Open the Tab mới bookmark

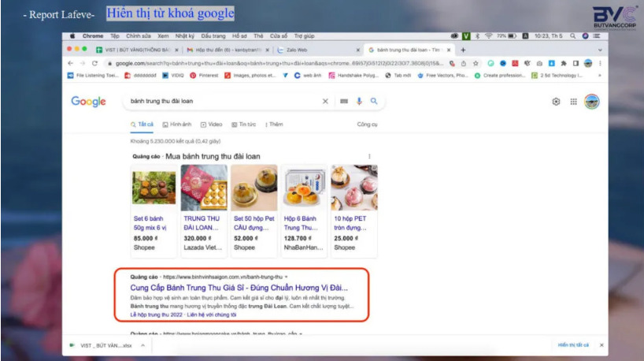[398, 75]
